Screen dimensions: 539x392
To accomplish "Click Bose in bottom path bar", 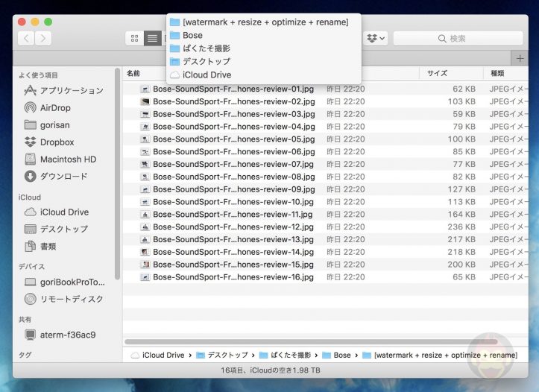I will [336, 355].
